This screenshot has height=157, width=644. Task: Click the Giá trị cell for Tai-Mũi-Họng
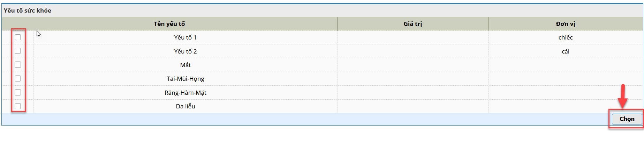point(412,79)
